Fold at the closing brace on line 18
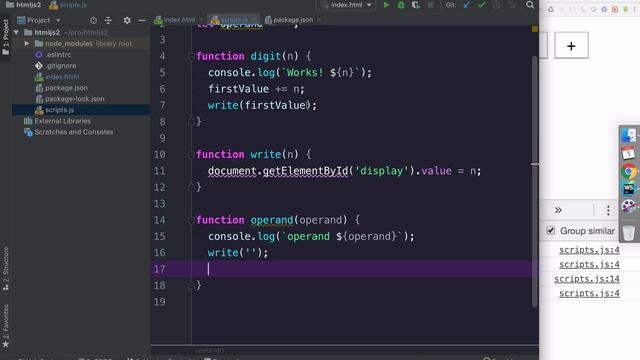The height and width of the screenshot is (360, 640). [x=191, y=285]
